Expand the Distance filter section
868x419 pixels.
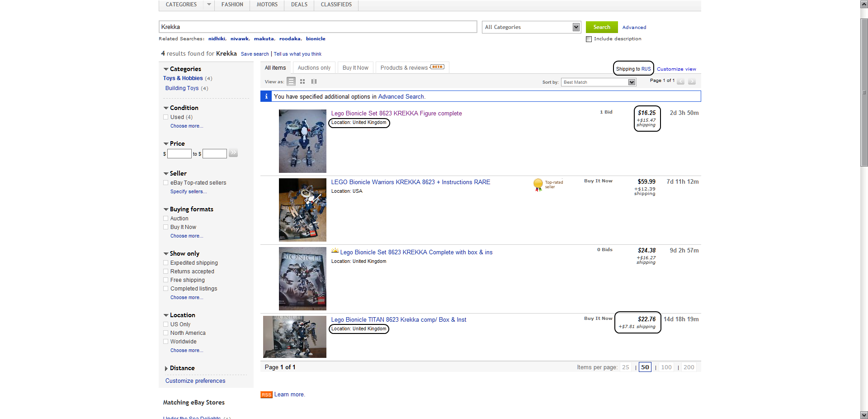pos(166,368)
